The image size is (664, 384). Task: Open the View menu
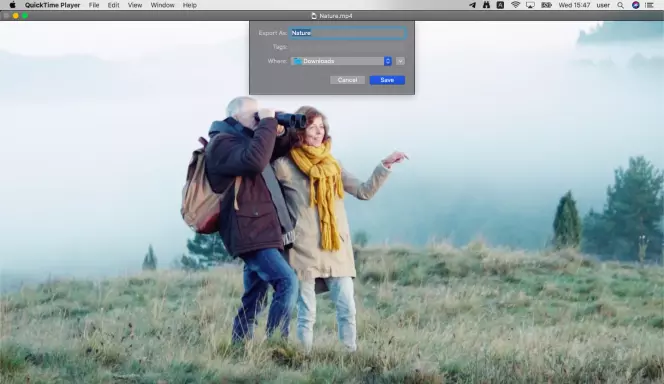pos(135,5)
